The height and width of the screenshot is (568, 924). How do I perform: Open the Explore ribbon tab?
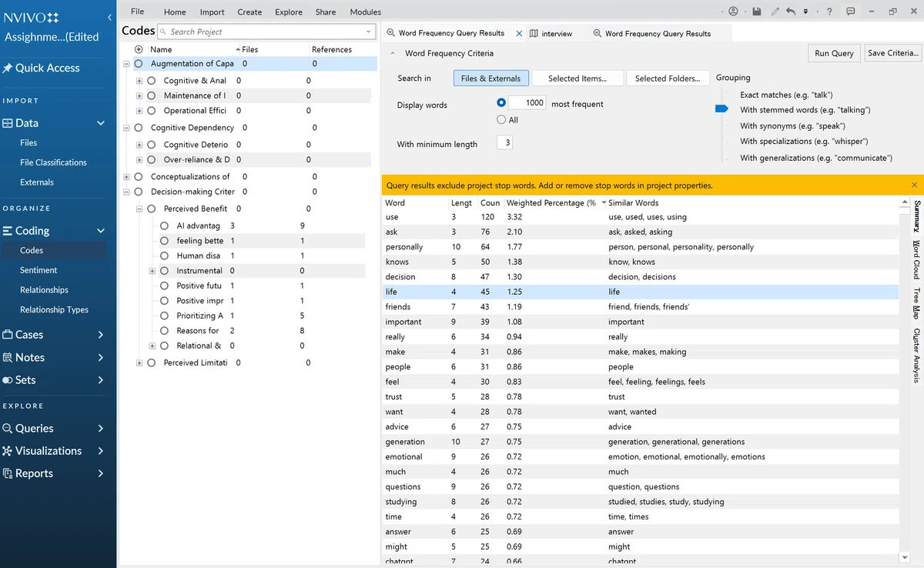tap(289, 12)
